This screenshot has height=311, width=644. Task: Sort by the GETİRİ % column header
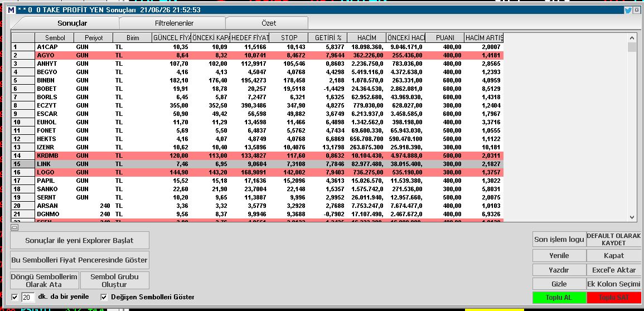point(328,38)
